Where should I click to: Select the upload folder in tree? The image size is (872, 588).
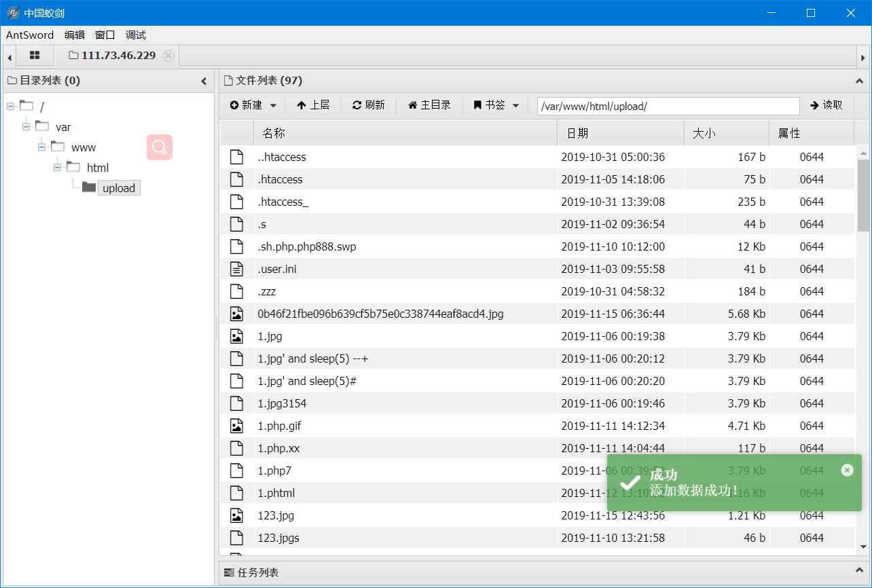tap(119, 188)
